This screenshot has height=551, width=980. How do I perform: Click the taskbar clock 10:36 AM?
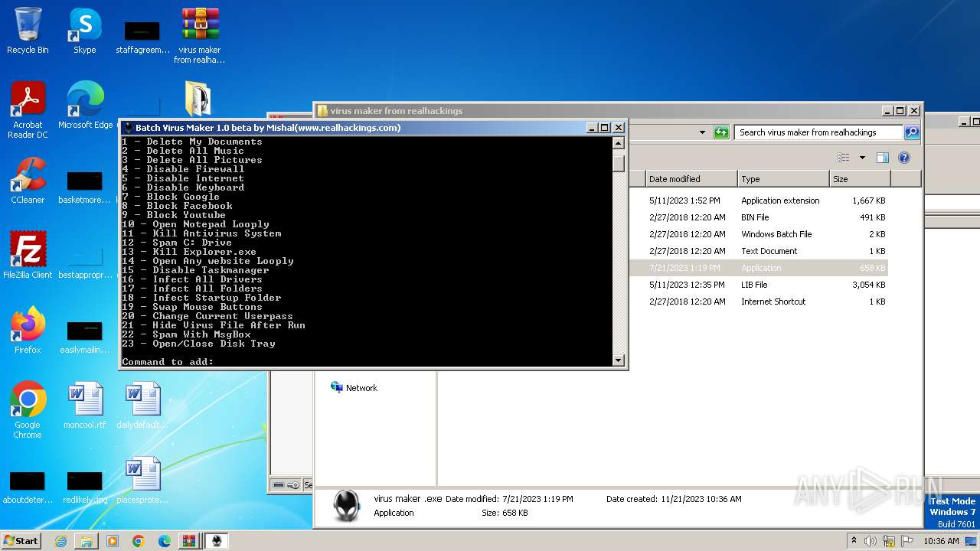[941, 541]
